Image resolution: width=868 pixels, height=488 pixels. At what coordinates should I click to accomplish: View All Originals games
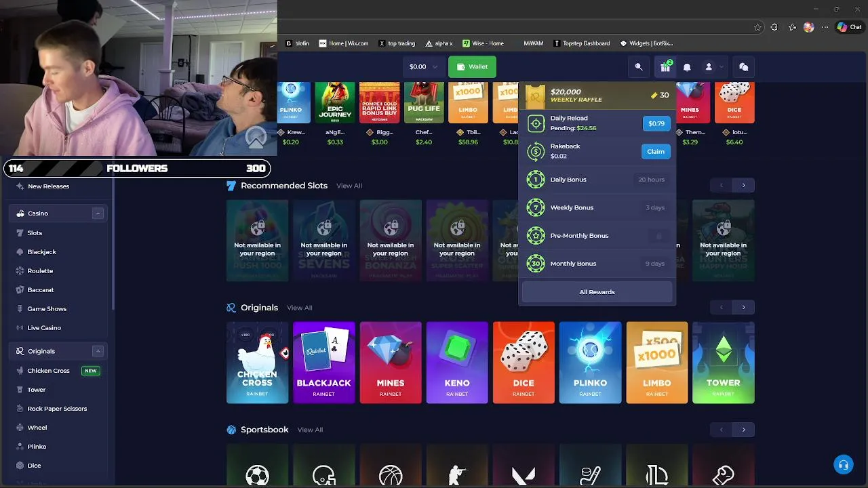(299, 308)
